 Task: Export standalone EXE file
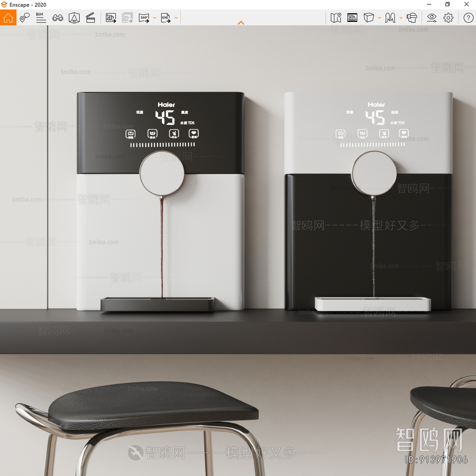coord(166,18)
